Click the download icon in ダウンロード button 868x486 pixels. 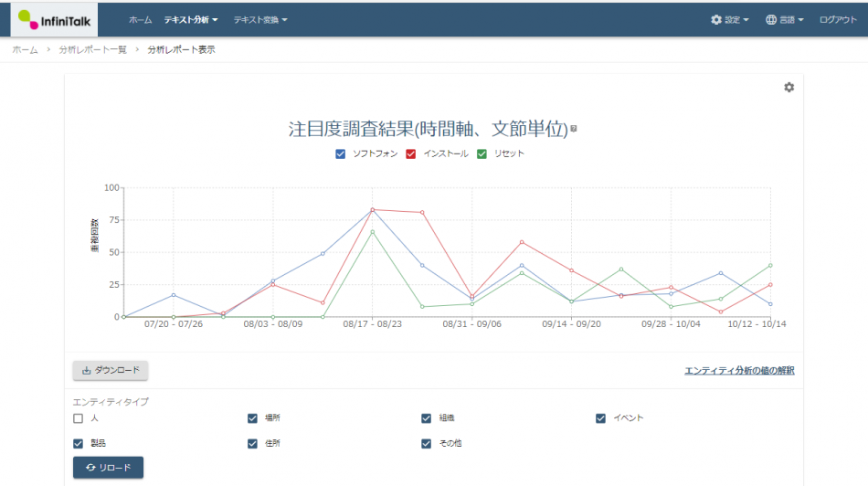pos(87,370)
